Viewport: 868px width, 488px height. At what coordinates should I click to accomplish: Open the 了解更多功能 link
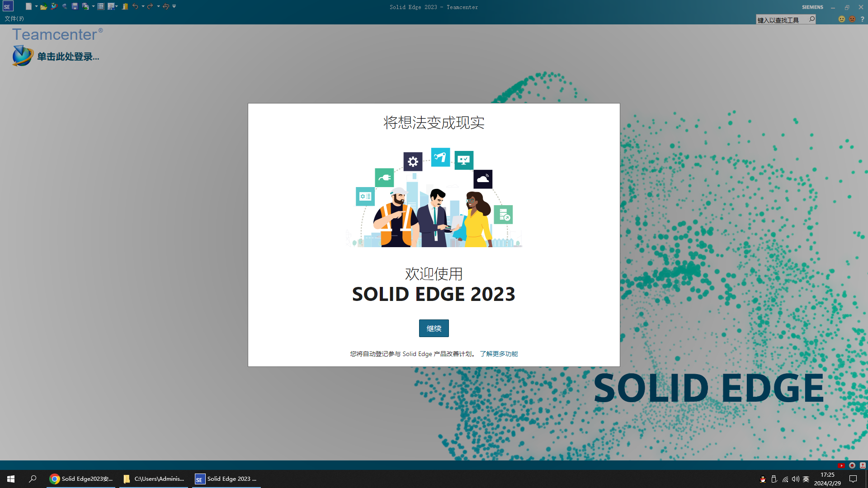[x=499, y=354]
